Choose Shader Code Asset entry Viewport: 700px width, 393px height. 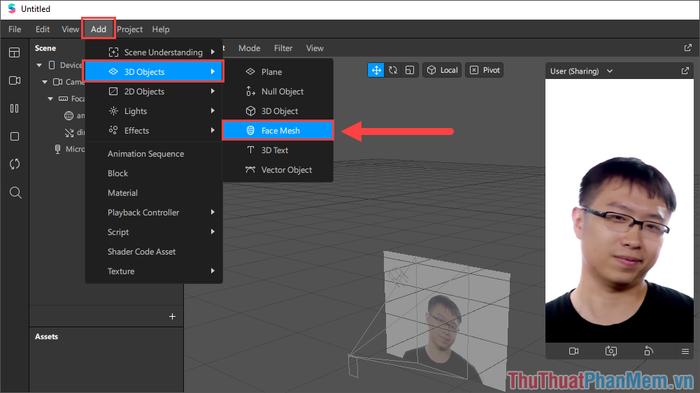(x=154, y=252)
